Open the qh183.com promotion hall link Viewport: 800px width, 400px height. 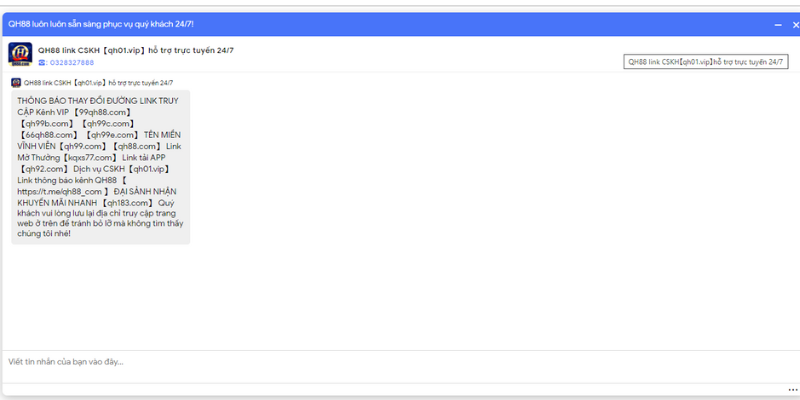[126, 201]
